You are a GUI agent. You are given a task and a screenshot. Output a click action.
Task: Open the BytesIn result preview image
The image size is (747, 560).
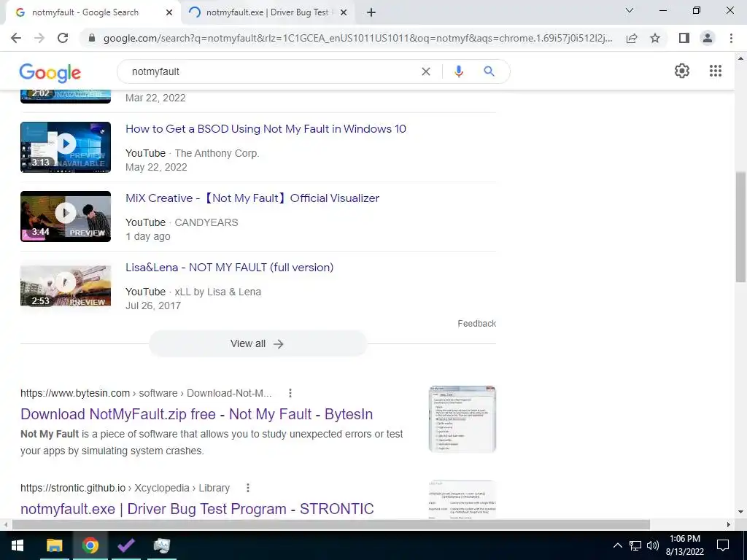(462, 419)
